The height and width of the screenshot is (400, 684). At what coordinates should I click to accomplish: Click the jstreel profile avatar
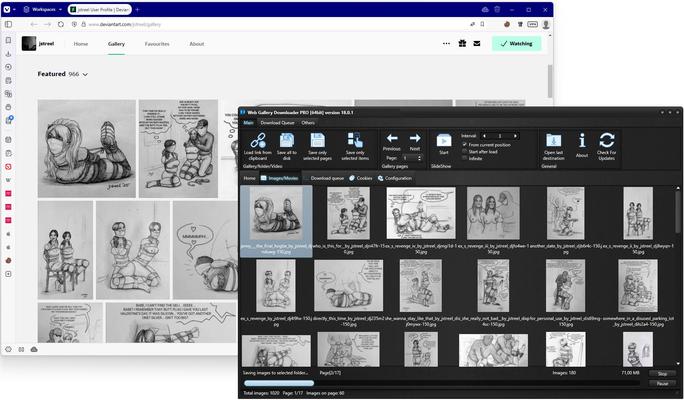(29, 44)
